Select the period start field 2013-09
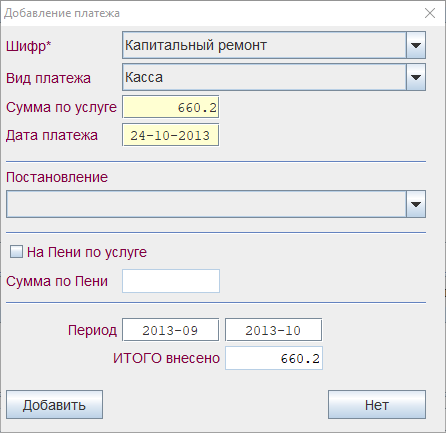The width and height of the screenshot is (448, 433). click(171, 330)
